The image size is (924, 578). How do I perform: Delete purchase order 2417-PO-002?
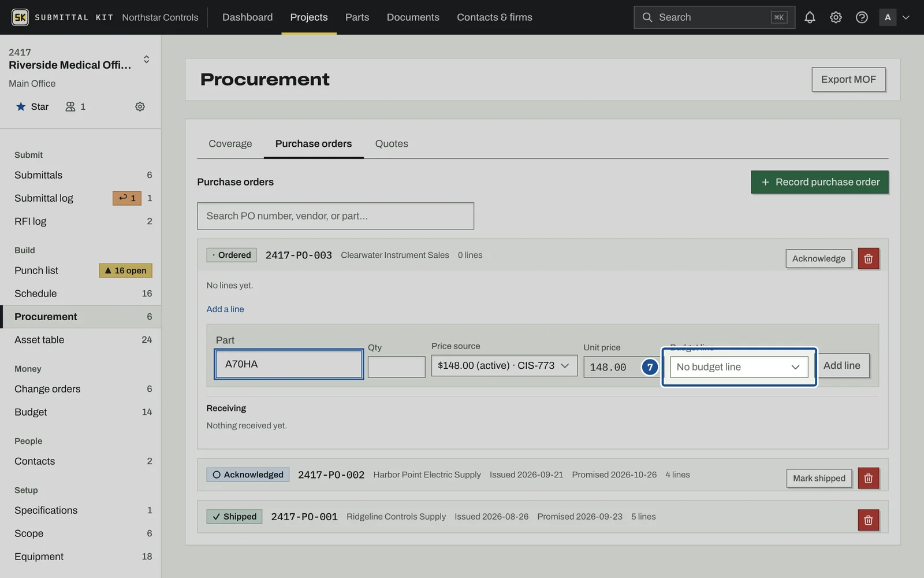[x=868, y=478]
